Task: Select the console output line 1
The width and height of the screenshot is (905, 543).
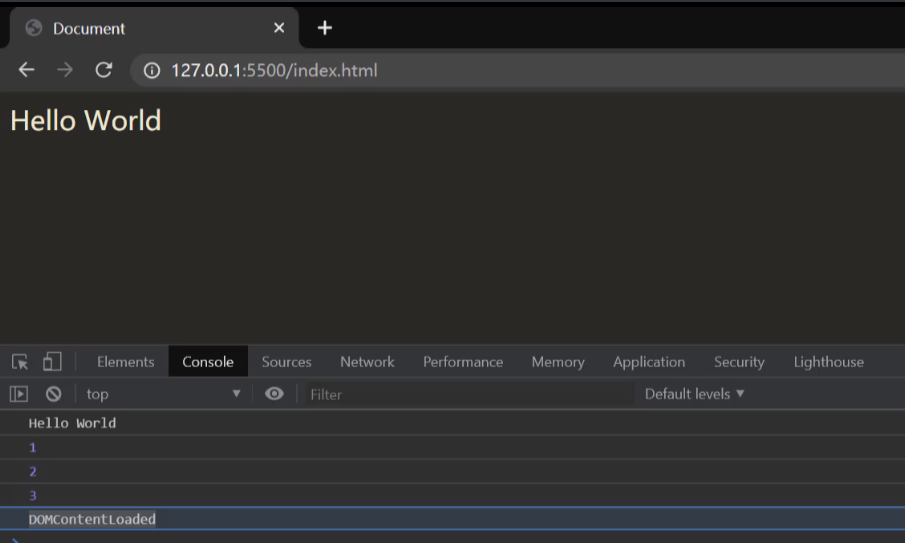Action: [452, 447]
